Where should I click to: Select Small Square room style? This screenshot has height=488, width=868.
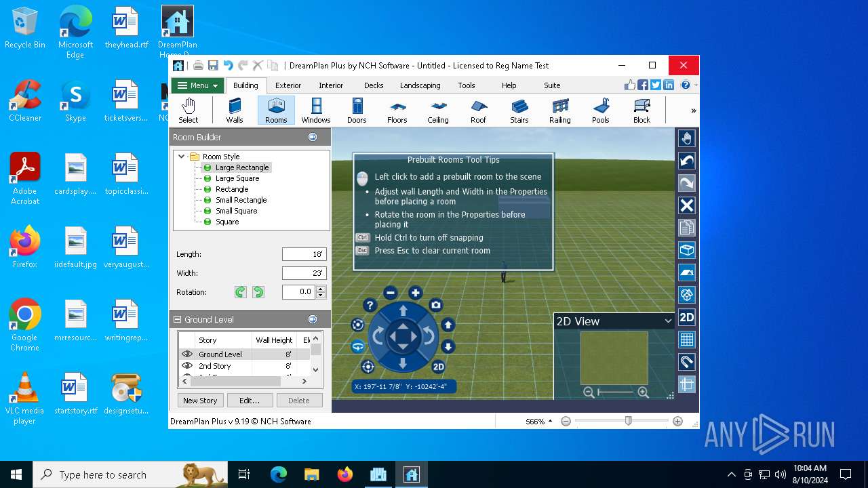237,211
